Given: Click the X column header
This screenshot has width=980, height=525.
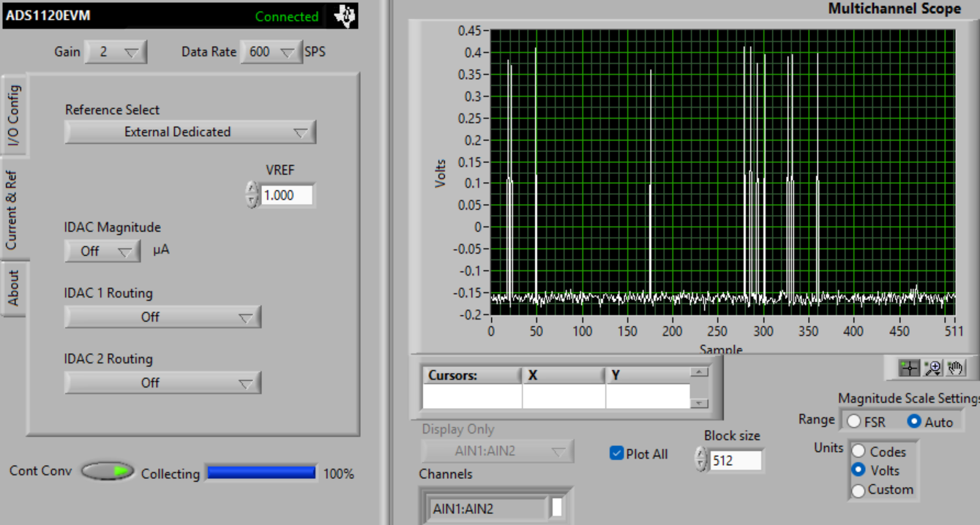Looking at the screenshot, I should click(564, 375).
